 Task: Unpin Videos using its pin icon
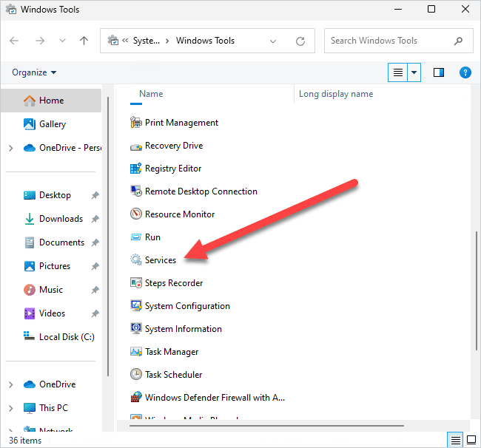click(x=95, y=313)
